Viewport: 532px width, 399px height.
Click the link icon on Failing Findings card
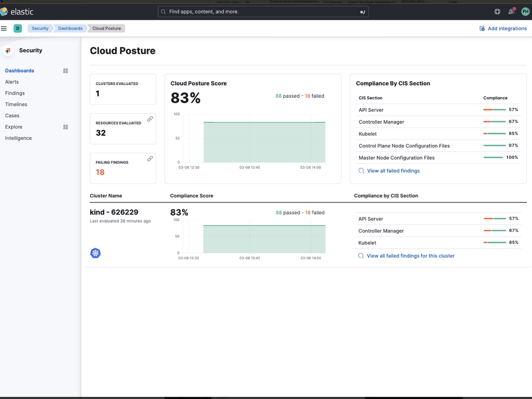tap(150, 159)
